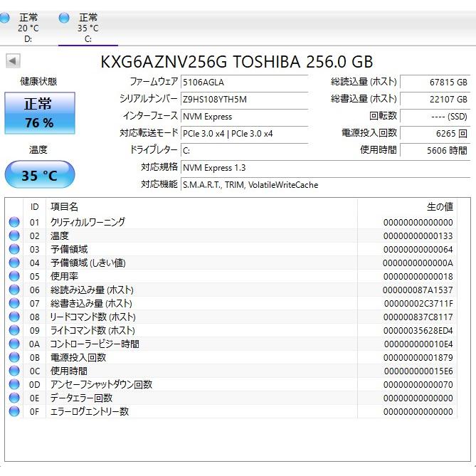Click the previous disk arrow button
Viewport: 476px width, 476px height.
click(x=13, y=61)
